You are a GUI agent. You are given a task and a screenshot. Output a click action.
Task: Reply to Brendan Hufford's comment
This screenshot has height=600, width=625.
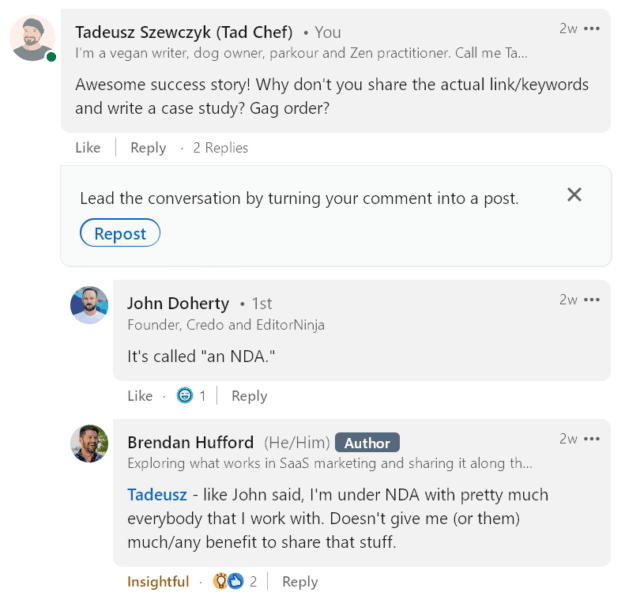(x=300, y=581)
